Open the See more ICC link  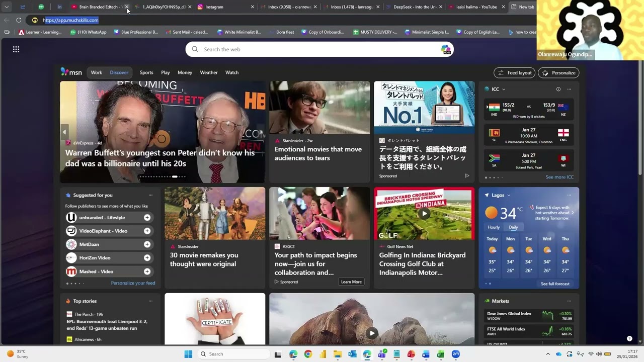(x=559, y=177)
